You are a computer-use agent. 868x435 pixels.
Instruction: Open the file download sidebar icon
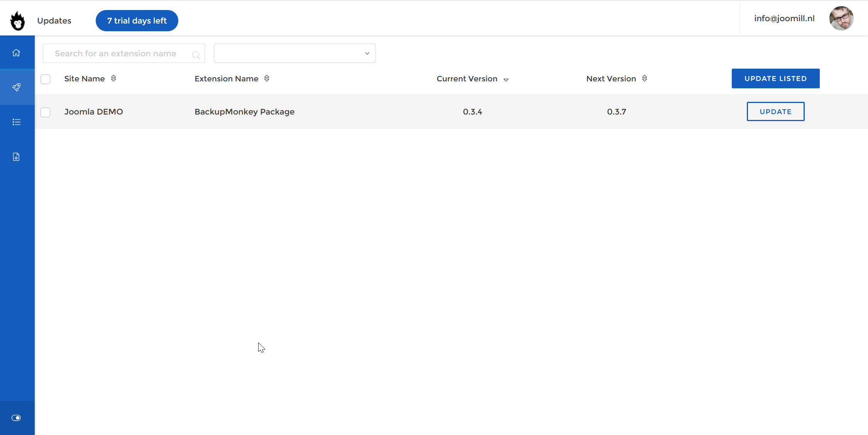16,157
